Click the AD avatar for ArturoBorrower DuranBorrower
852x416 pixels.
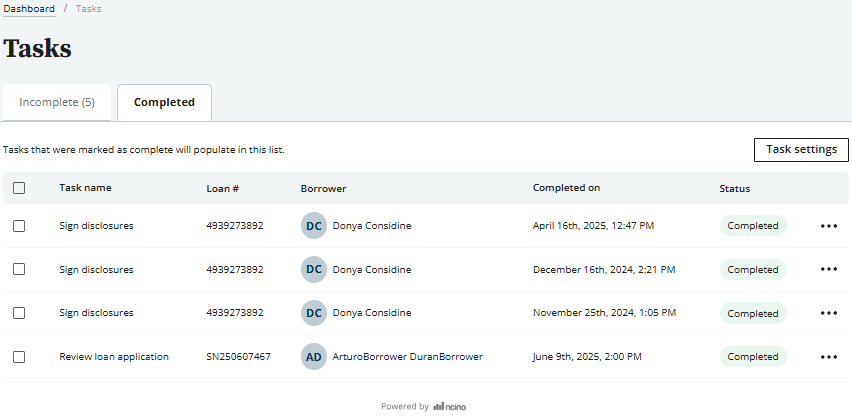[x=314, y=357]
